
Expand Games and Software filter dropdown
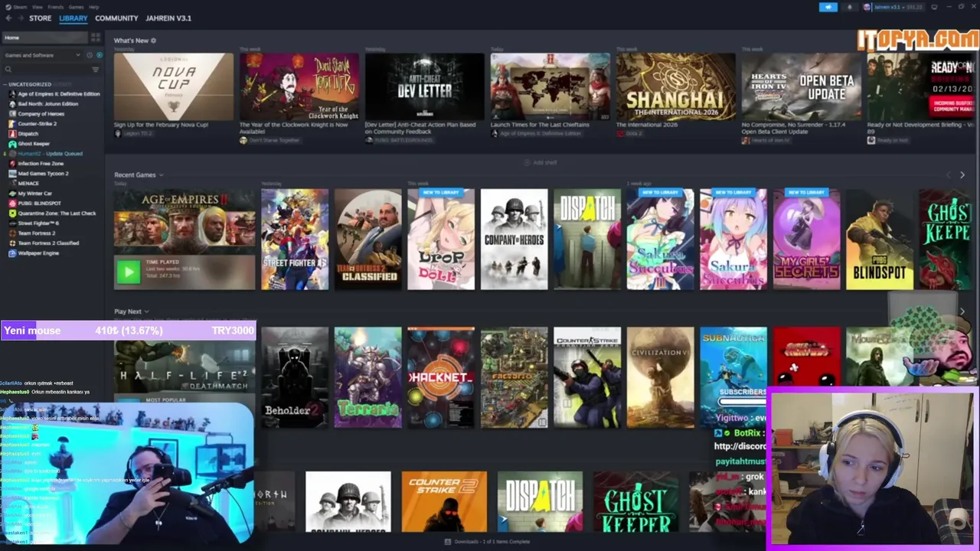[x=41, y=55]
